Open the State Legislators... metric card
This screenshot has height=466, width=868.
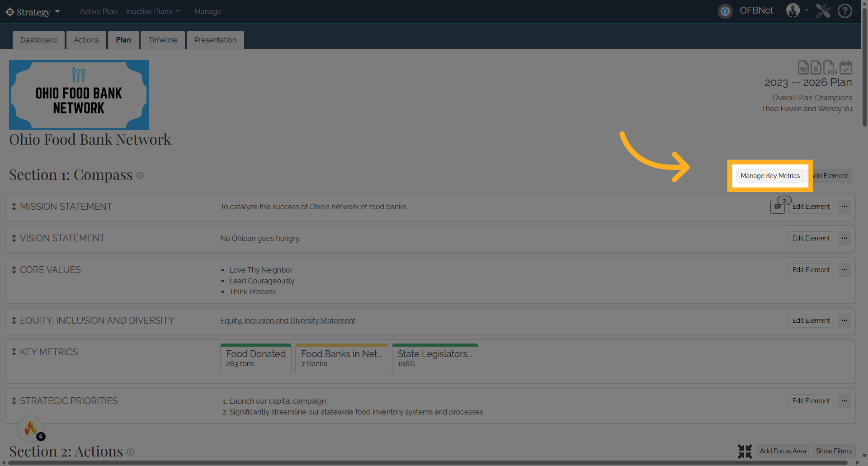(435, 359)
